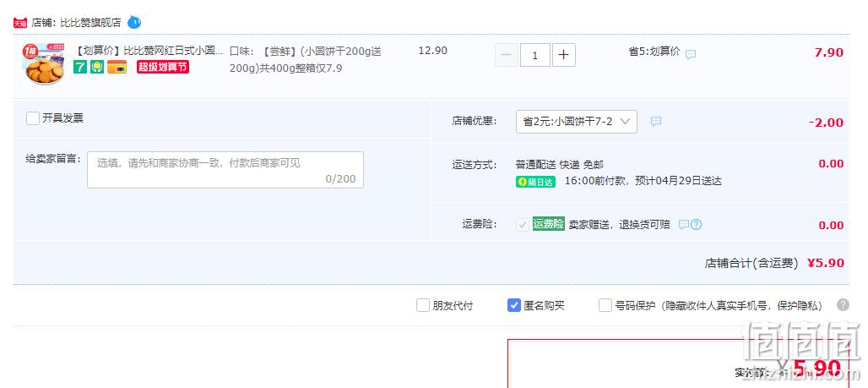
Task: Open the 省2元:小圆饼干7-2 store discount dropdown
Action: click(x=576, y=122)
